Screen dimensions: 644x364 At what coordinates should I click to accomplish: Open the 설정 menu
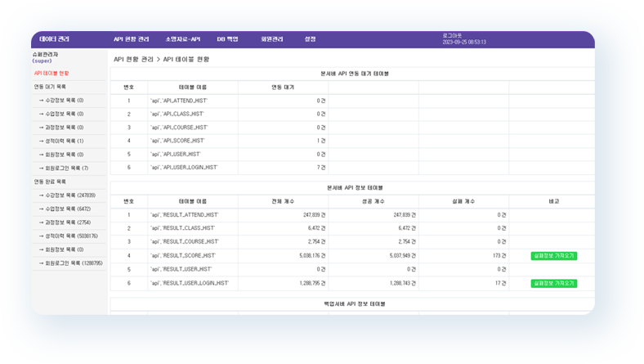tap(310, 39)
